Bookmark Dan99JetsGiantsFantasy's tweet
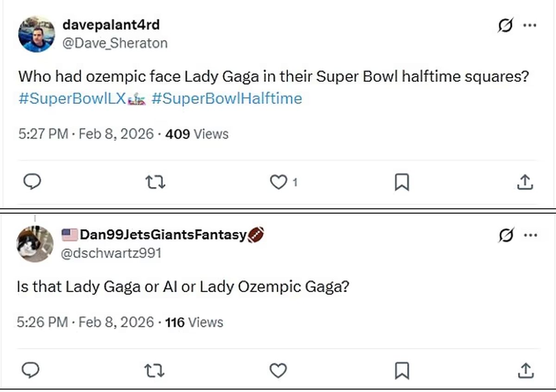 [x=403, y=371]
